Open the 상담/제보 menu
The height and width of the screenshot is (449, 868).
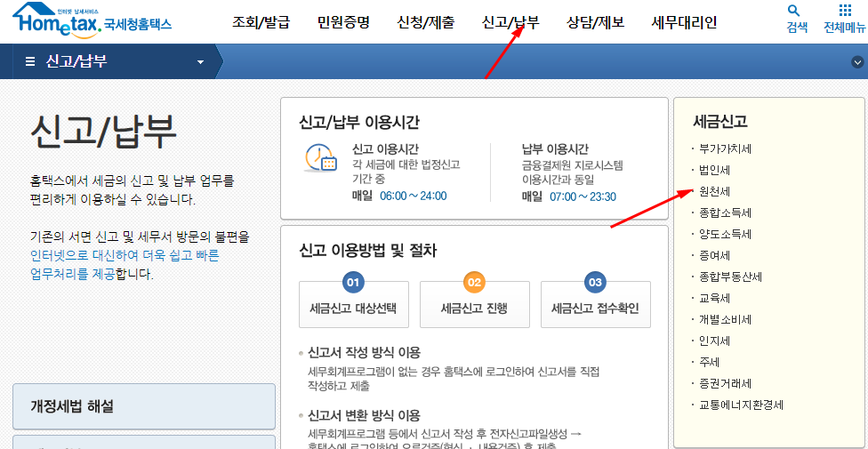click(x=596, y=23)
